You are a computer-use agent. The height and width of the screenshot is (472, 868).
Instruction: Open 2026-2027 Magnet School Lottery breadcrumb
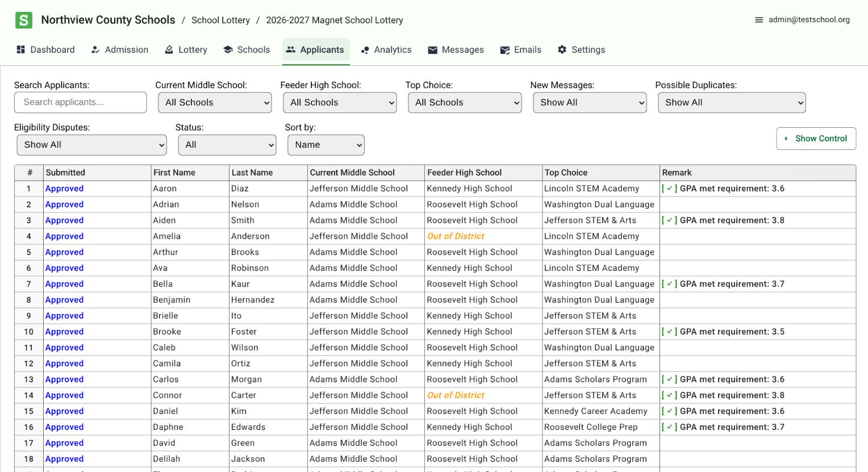coord(335,20)
